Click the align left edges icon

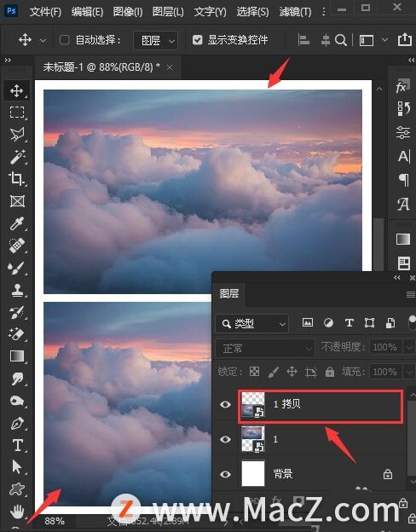pyautogui.click(x=303, y=40)
